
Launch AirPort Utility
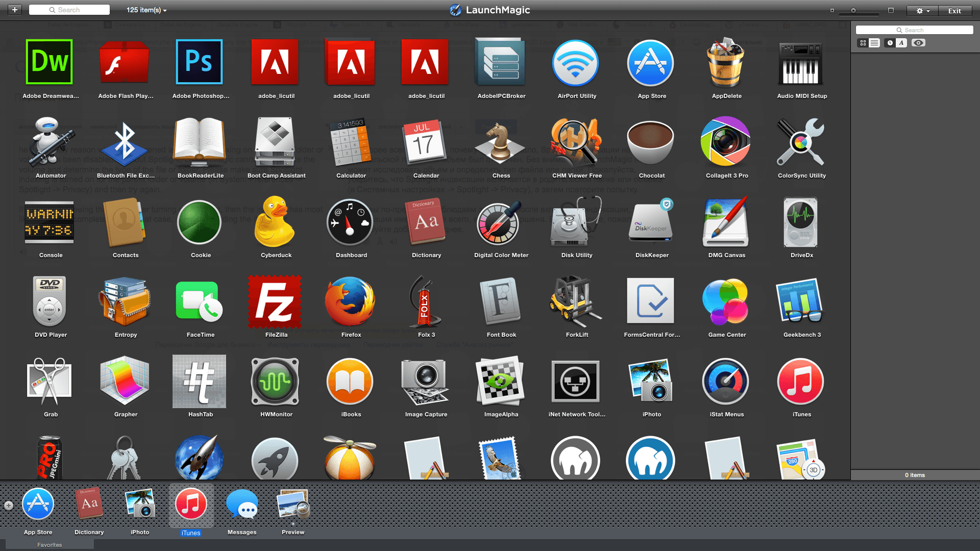pos(575,62)
